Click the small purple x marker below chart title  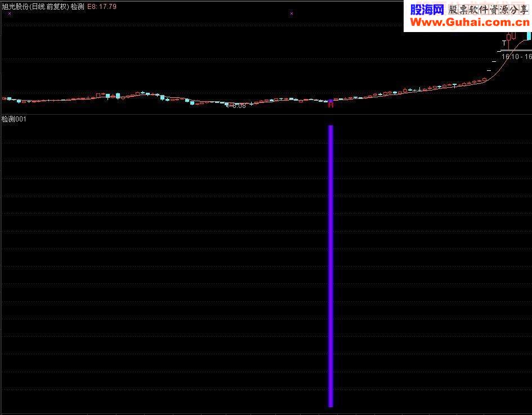point(10,14)
